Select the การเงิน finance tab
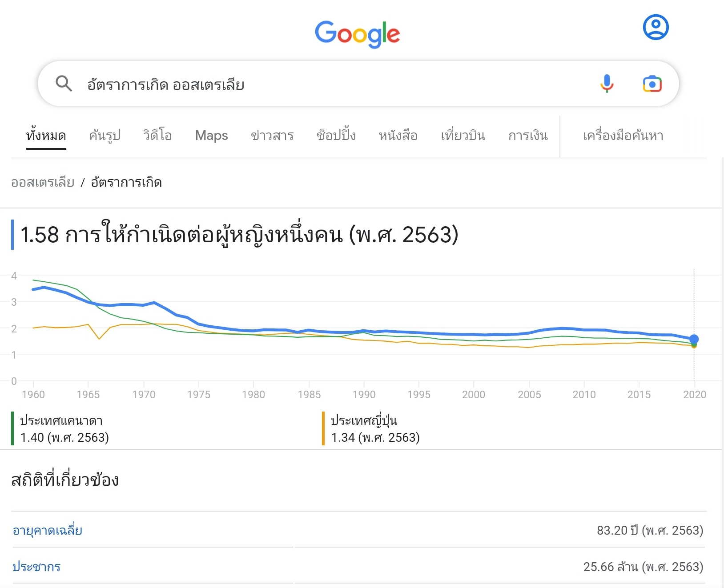 point(528,136)
